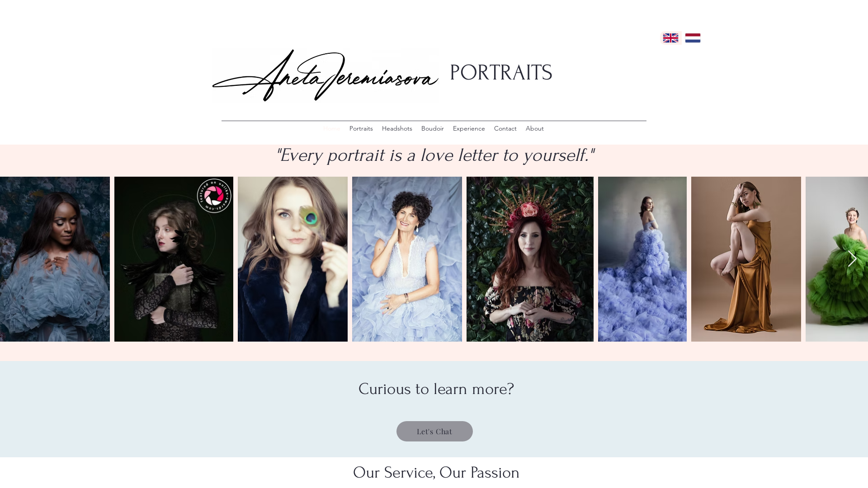Click the Let's Chat button
This screenshot has width=868, height=488.
click(434, 432)
